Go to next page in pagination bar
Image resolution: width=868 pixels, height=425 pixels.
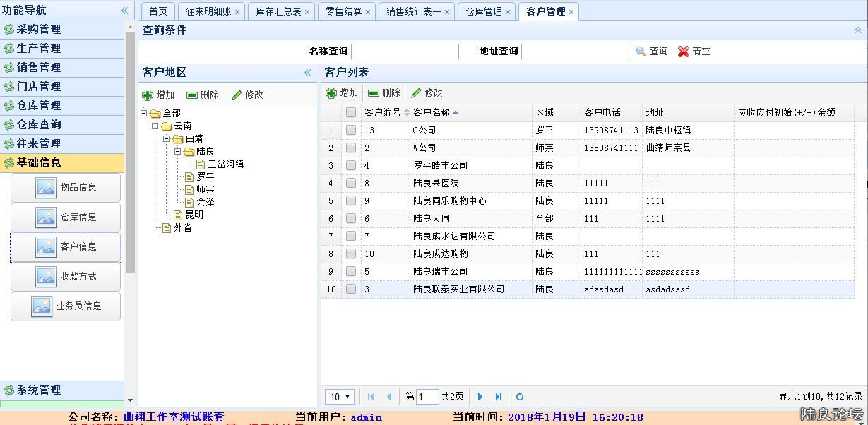(x=480, y=397)
